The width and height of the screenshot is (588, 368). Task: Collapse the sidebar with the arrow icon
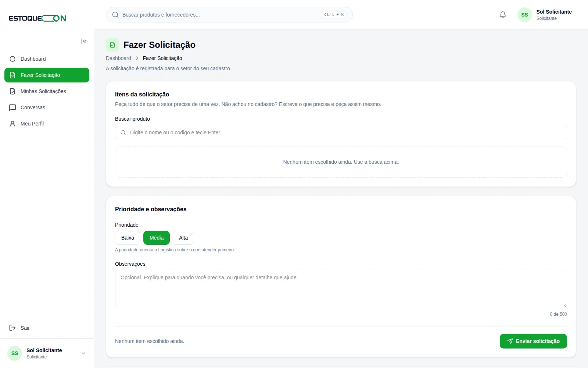(x=83, y=41)
